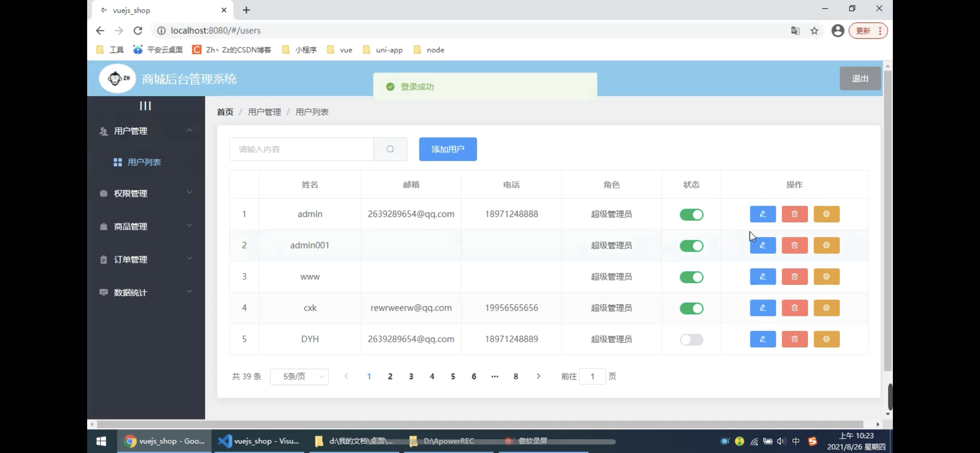Toggle the status switch for admin001
This screenshot has height=453, width=980.
(x=691, y=246)
